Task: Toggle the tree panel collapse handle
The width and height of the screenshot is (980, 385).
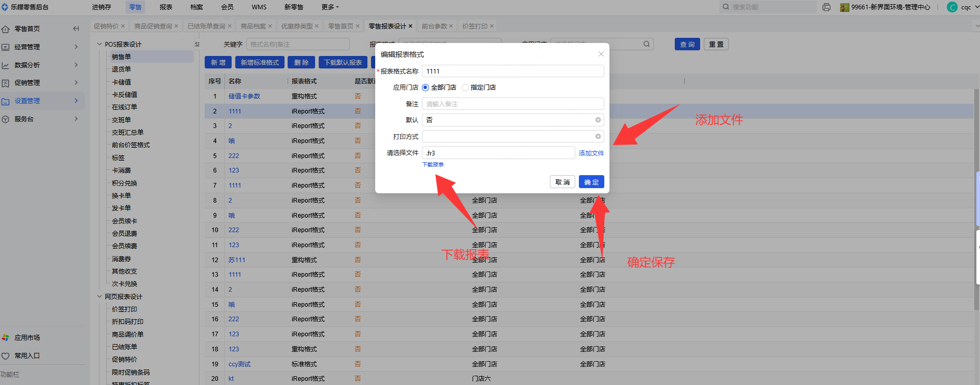Action: click(197, 45)
